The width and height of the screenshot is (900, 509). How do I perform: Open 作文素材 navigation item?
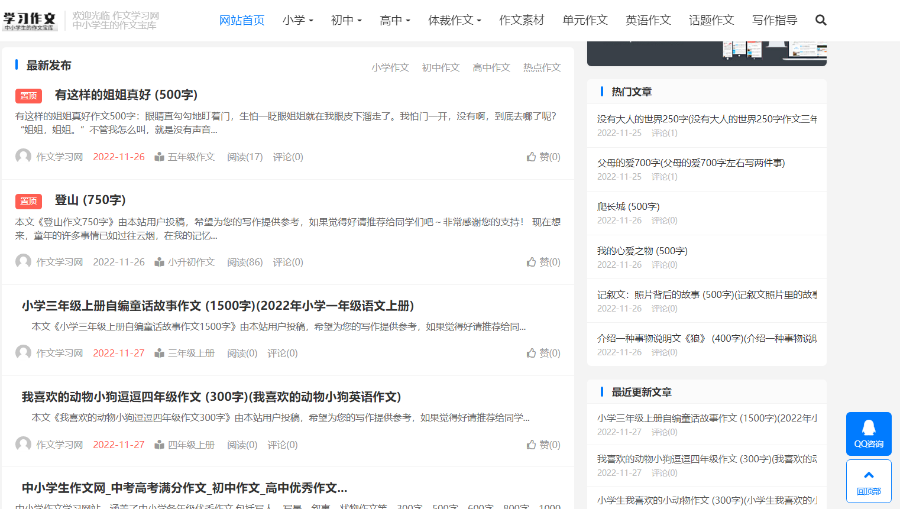(521, 20)
